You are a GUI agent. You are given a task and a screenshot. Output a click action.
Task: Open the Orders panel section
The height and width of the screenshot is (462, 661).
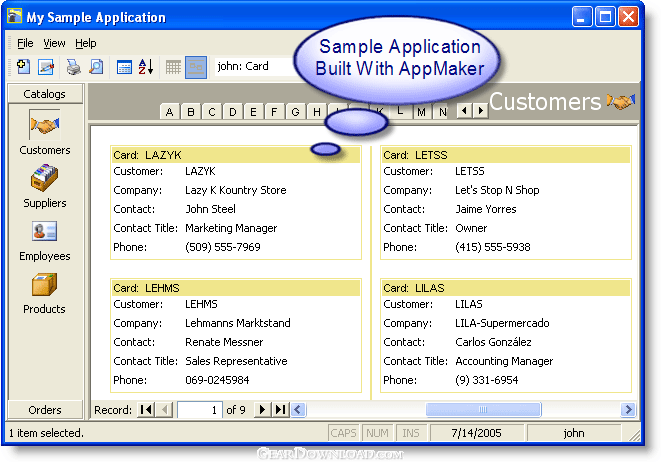[45, 409]
